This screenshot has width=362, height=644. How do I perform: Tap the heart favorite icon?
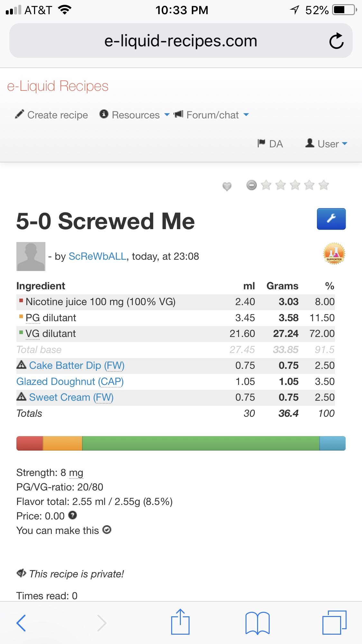pos(227,186)
